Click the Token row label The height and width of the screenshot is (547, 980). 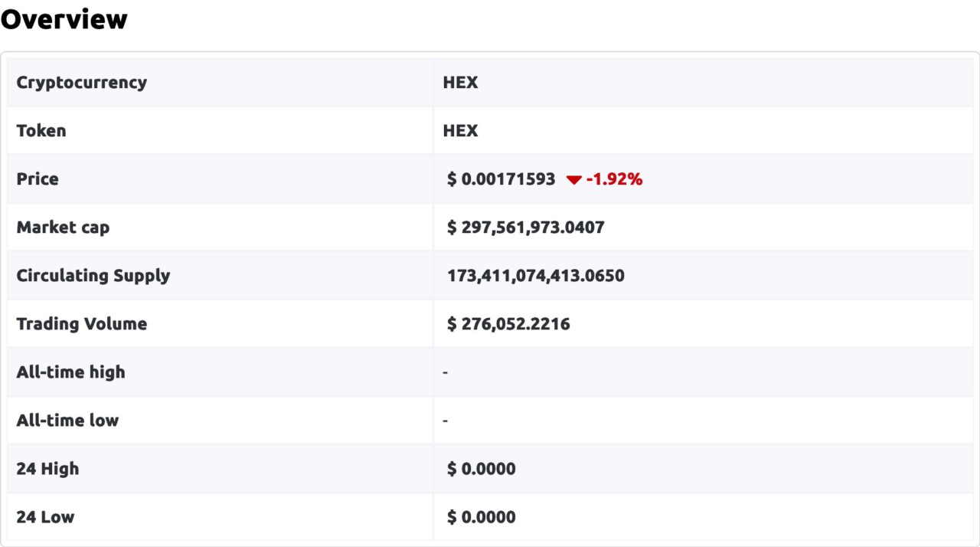click(41, 130)
